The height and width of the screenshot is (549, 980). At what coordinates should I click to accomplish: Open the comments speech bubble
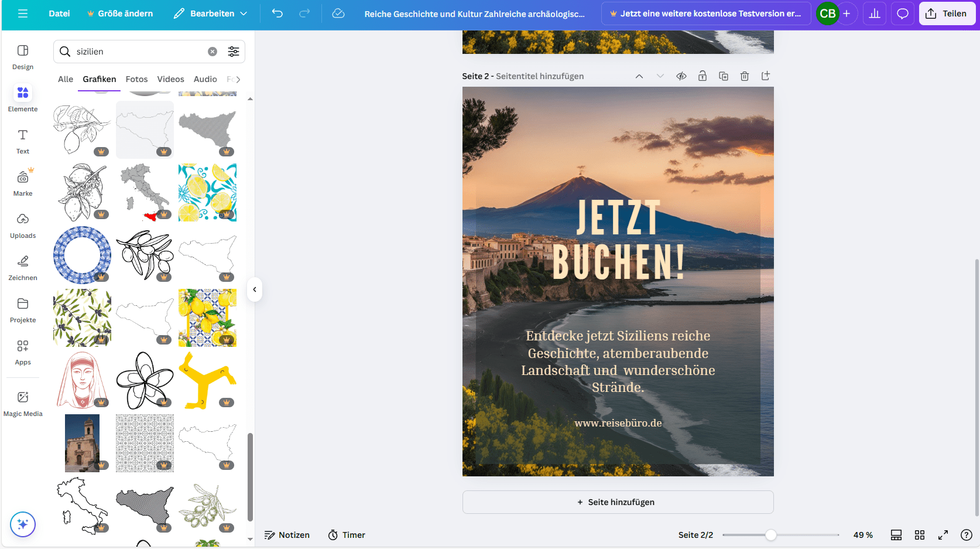[903, 13]
